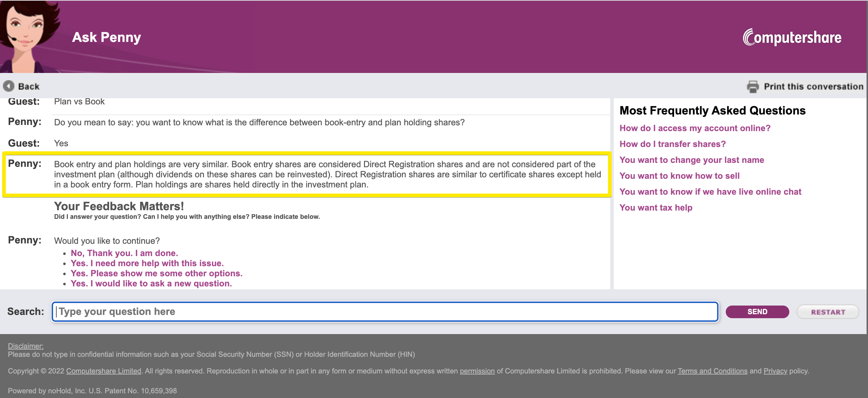Click the SSN and HIN disclaimer sentence
The height and width of the screenshot is (398, 868).
(211, 354)
